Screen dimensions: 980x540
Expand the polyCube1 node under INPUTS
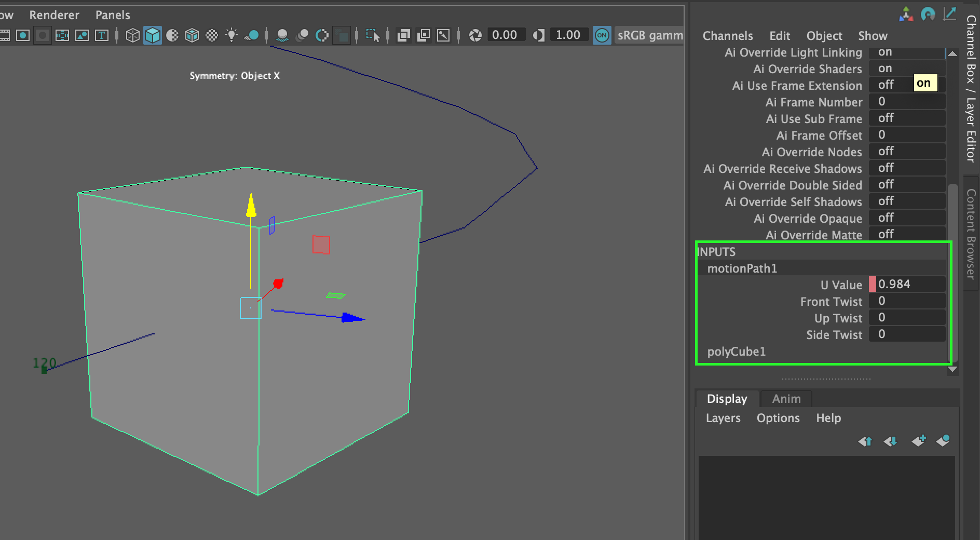coord(736,352)
